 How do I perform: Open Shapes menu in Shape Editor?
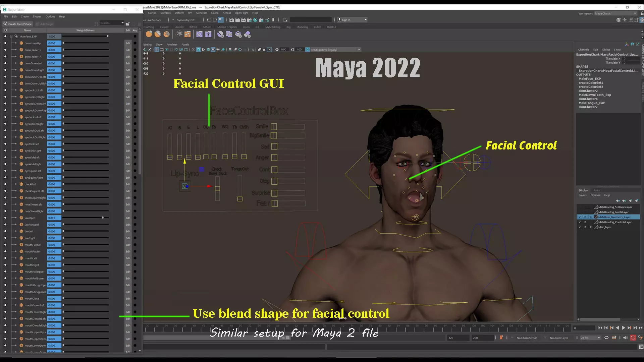(37, 16)
